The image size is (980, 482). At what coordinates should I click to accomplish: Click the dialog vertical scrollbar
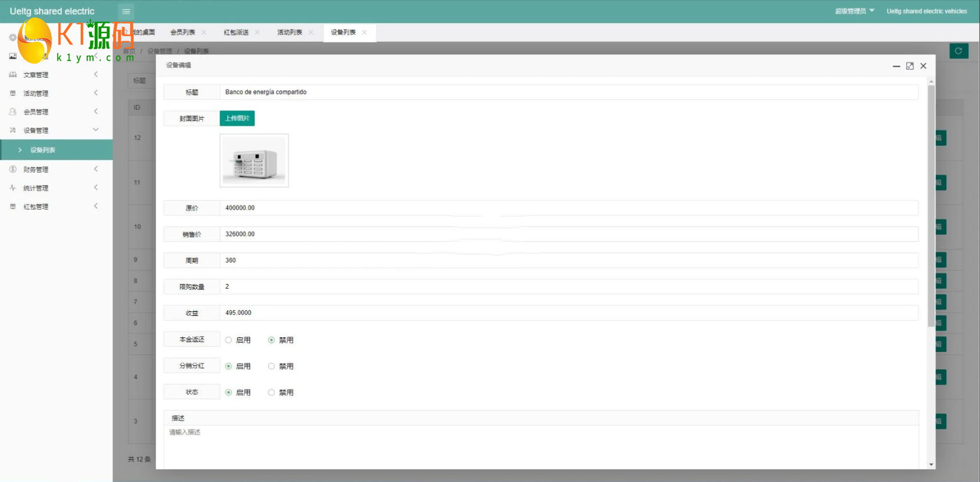(931, 206)
